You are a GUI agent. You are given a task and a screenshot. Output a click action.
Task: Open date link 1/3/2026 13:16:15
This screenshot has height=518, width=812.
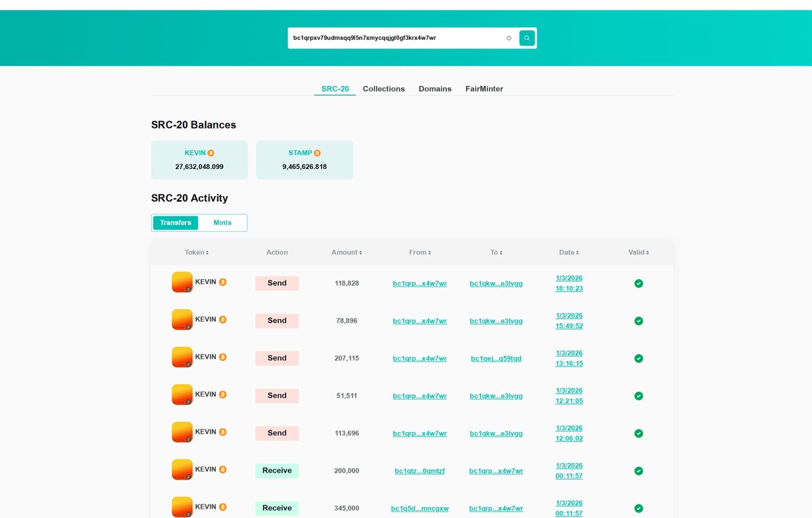569,358
